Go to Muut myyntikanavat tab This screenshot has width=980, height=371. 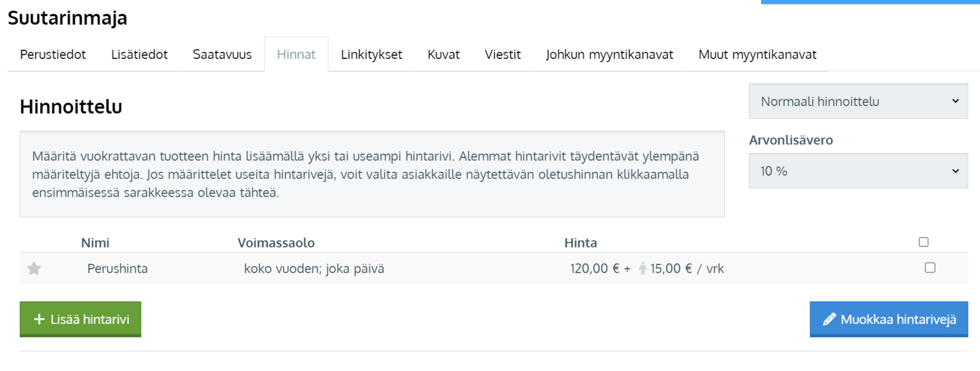(x=757, y=55)
